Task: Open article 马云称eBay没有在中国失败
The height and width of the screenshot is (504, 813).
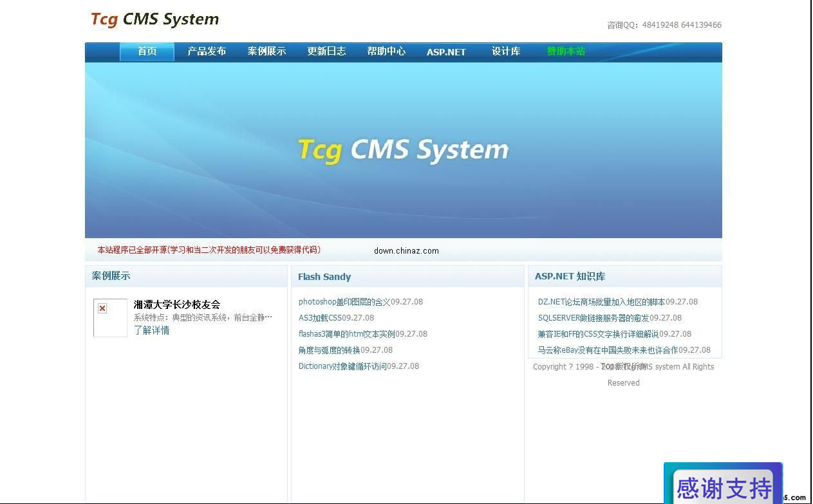Action: [x=608, y=350]
